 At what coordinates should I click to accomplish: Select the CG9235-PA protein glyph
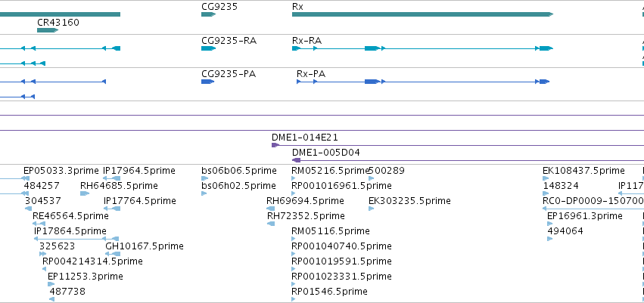(x=208, y=82)
